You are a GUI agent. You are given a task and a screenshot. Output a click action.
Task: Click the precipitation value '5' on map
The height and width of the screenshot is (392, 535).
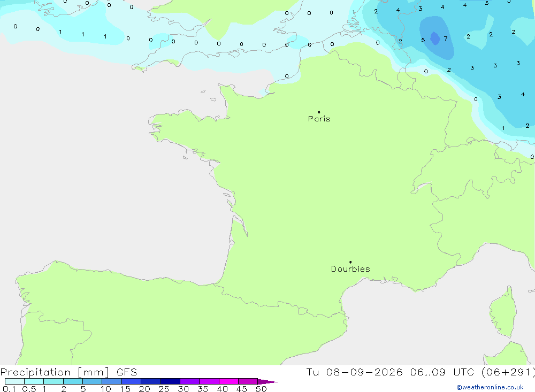pos(423,40)
